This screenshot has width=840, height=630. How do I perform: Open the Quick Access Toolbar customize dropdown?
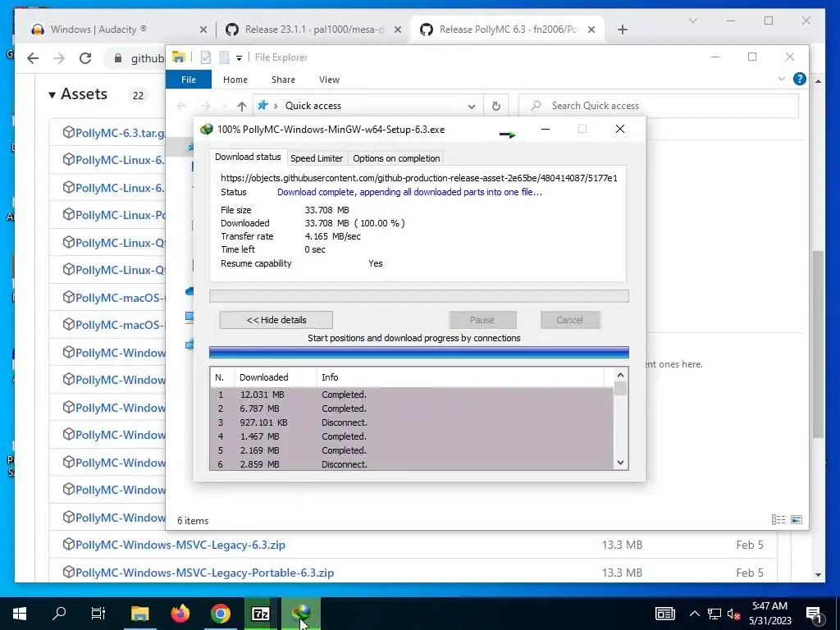pyautogui.click(x=239, y=58)
